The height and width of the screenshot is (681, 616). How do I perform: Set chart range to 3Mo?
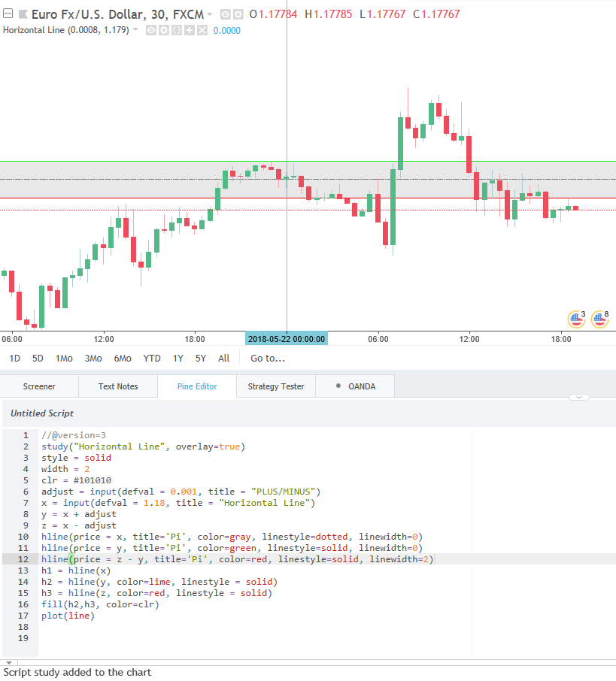pos(93,359)
